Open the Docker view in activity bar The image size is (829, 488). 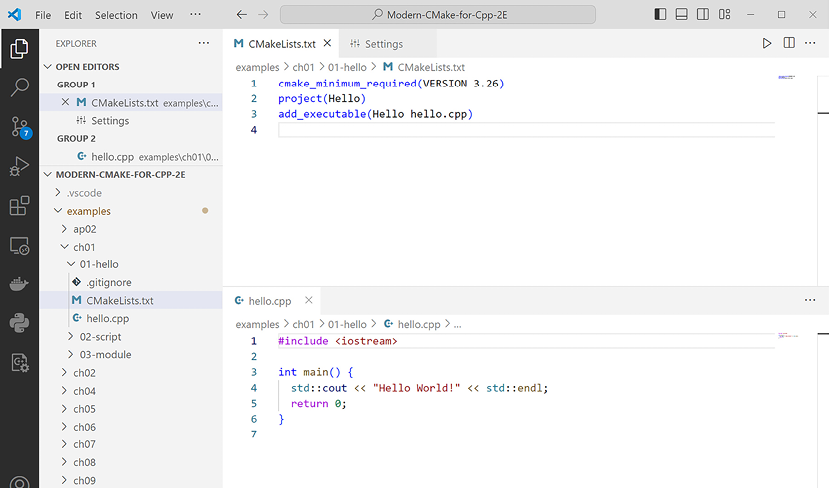point(19,284)
